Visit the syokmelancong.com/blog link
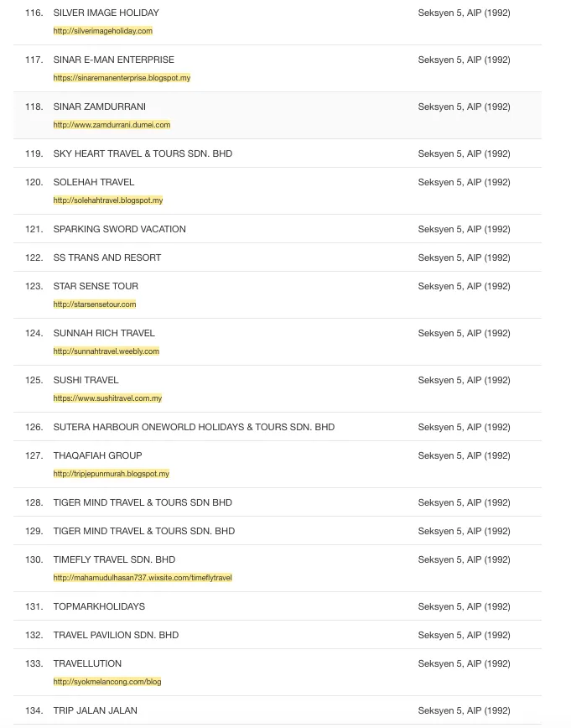The height and width of the screenshot is (728, 571). 106,682
